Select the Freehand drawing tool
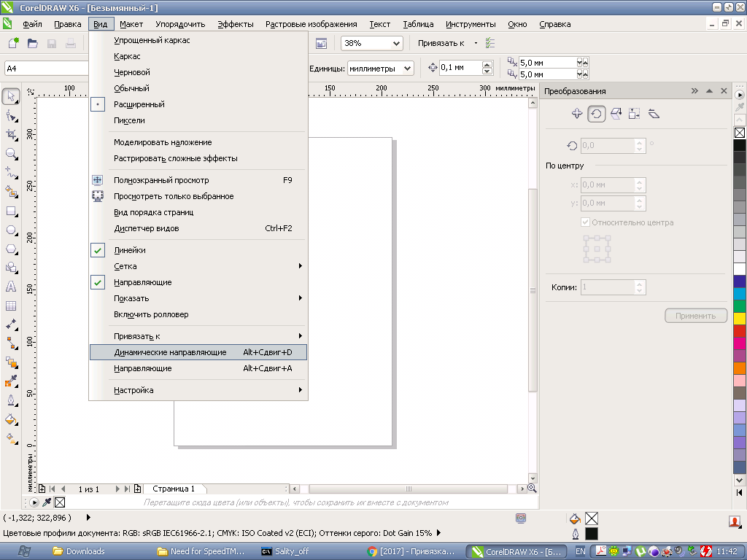 coord(12,173)
